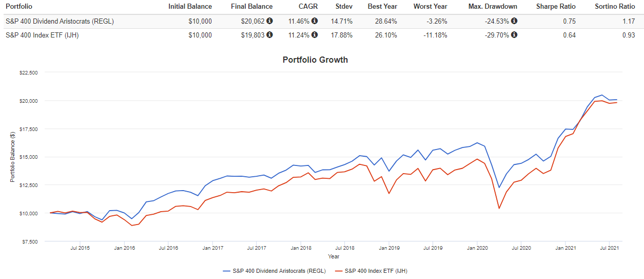Viewport: 644px width, 279px height.
Task: Click the CAGR column header
Action: [308, 7]
